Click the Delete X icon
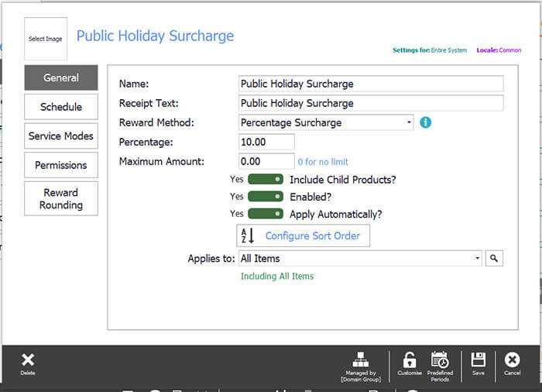542x392 pixels. 28,360
